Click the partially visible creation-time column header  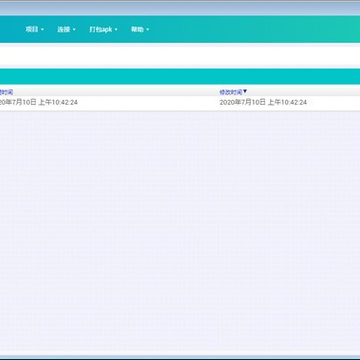pyautogui.click(x=6, y=92)
